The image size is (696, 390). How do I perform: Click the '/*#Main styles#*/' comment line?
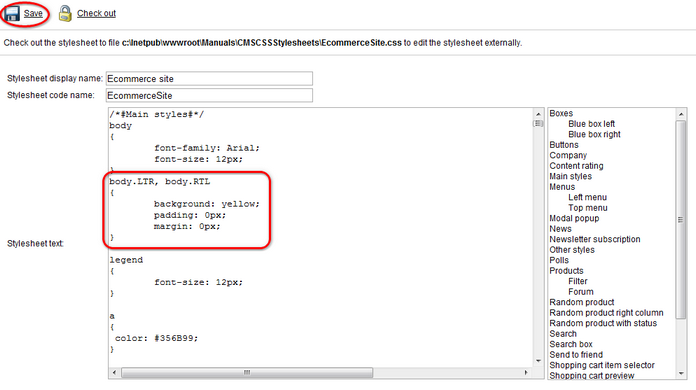[157, 114]
